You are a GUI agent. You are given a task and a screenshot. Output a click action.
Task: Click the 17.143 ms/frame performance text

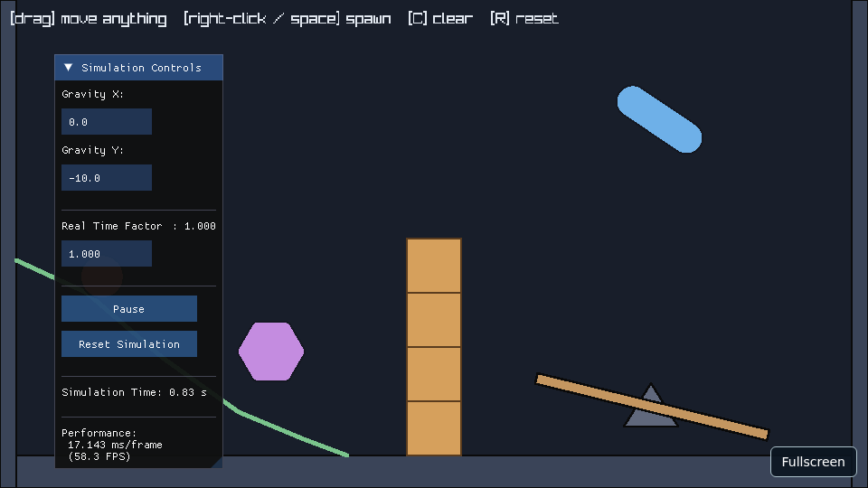tap(115, 445)
